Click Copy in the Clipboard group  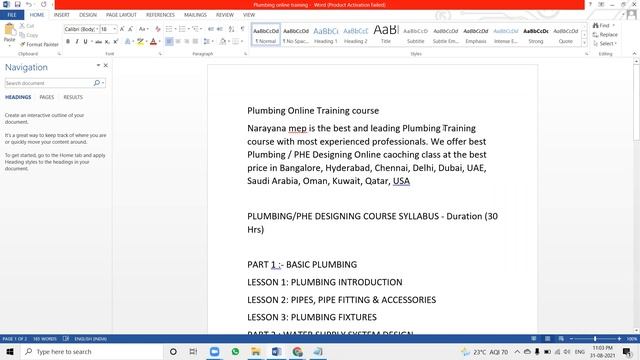point(29,35)
